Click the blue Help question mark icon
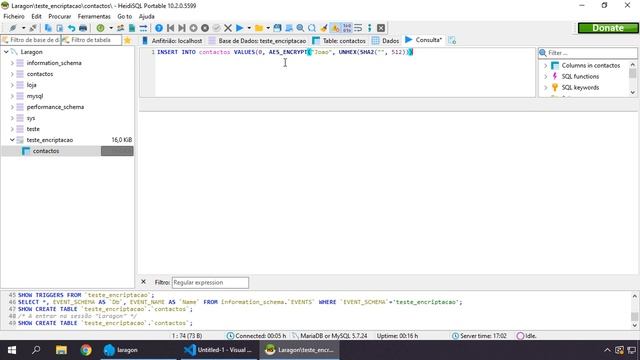Screen dimensions: 640x360 159,28
